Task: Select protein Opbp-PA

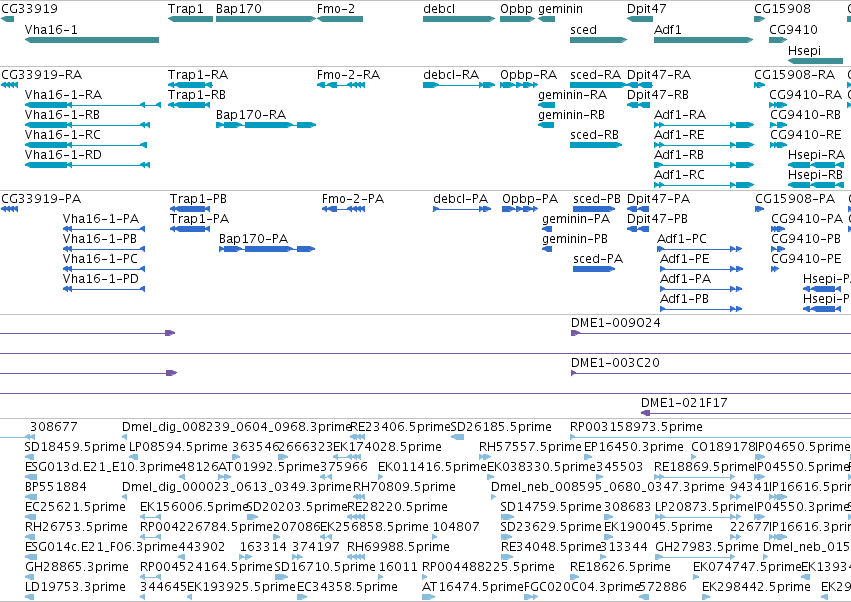Action: click(x=519, y=209)
